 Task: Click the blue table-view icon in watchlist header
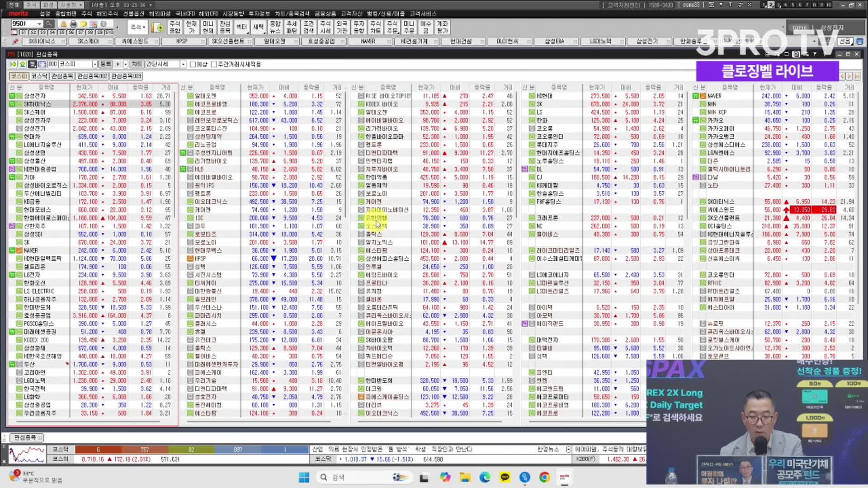pyautogui.click(x=42, y=64)
